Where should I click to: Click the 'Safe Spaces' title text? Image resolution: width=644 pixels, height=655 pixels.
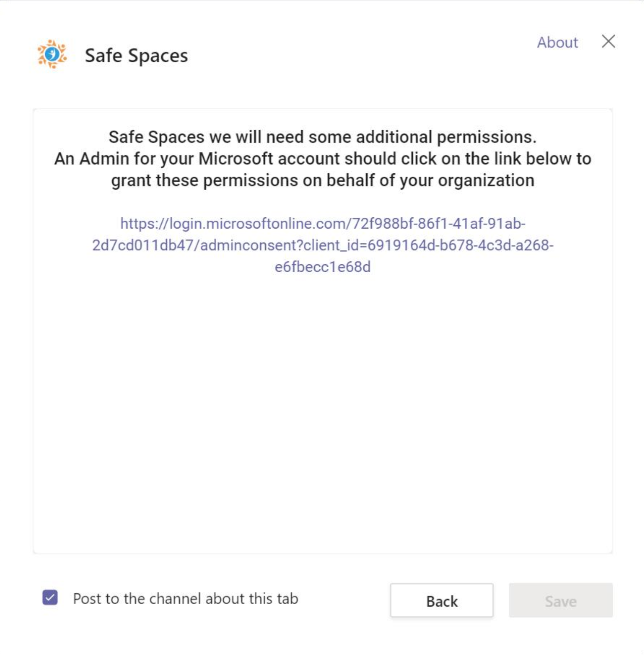pyautogui.click(x=136, y=55)
